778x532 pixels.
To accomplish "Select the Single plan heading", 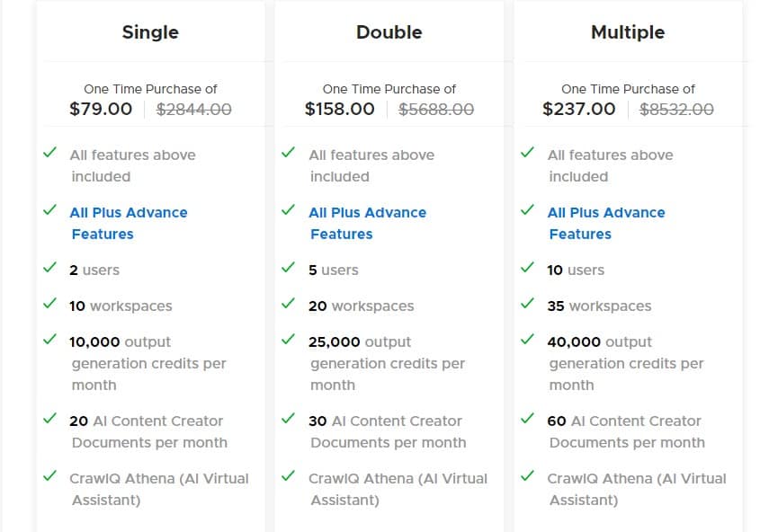I will pos(150,32).
